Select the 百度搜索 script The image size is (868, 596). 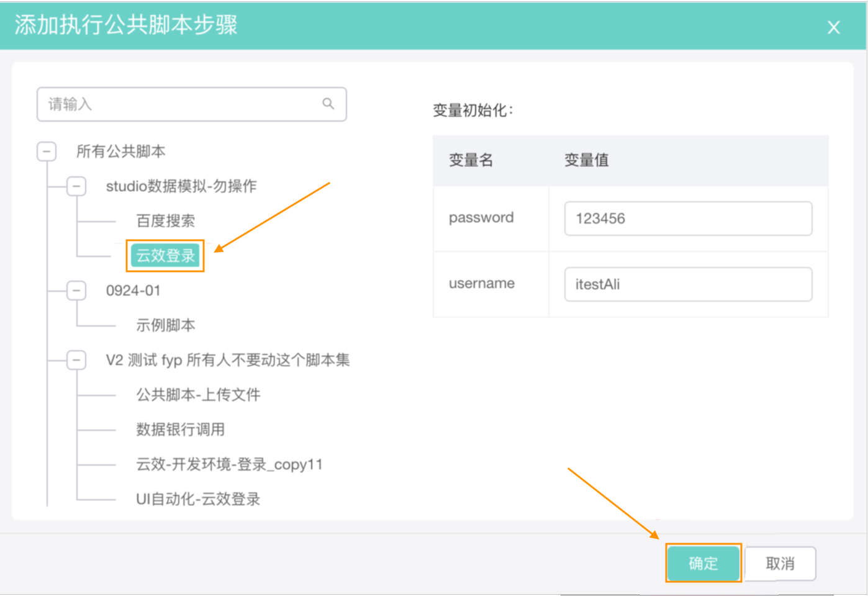tap(165, 221)
